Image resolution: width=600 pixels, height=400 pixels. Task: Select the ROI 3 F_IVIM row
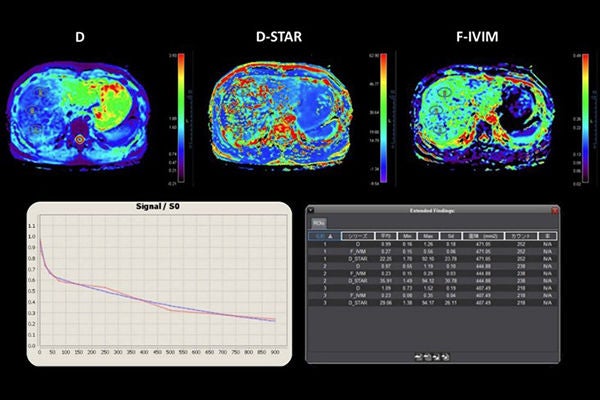click(x=432, y=295)
